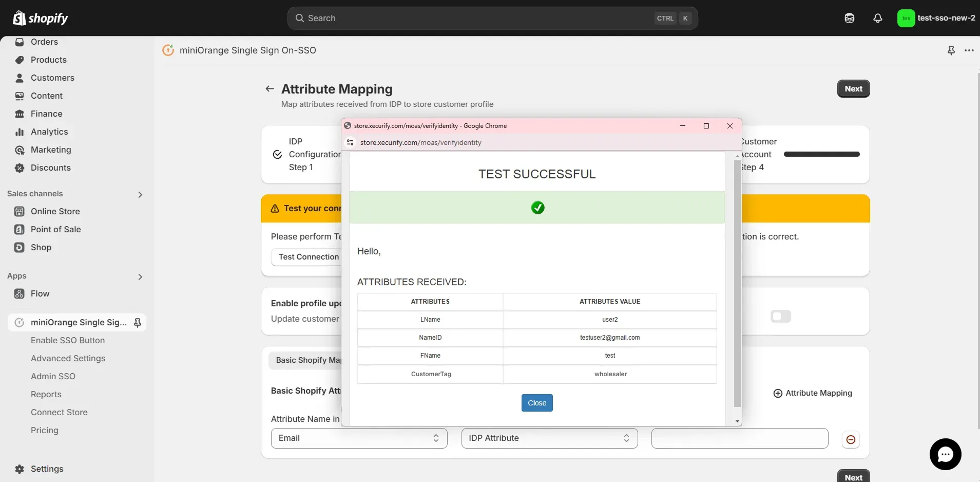Screen dimensions: 980x482
Task: Click the user2 value cell
Action: click(x=610, y=320)
